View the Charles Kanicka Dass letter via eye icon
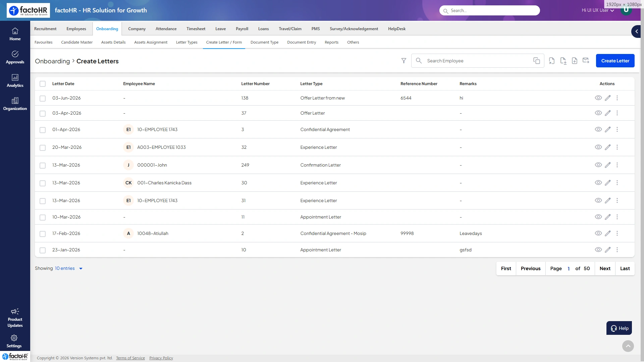Viewport: 644px width, 362px height. [598, 183]
